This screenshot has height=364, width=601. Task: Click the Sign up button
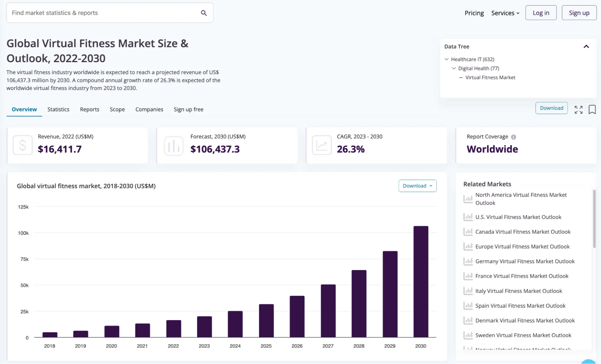pos(579,13)
